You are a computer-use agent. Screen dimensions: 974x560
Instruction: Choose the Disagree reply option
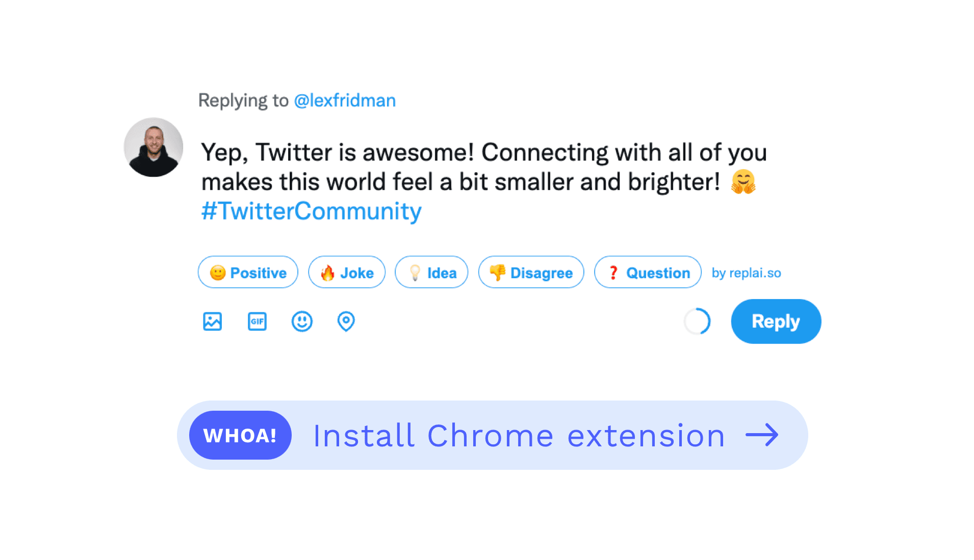531,273
